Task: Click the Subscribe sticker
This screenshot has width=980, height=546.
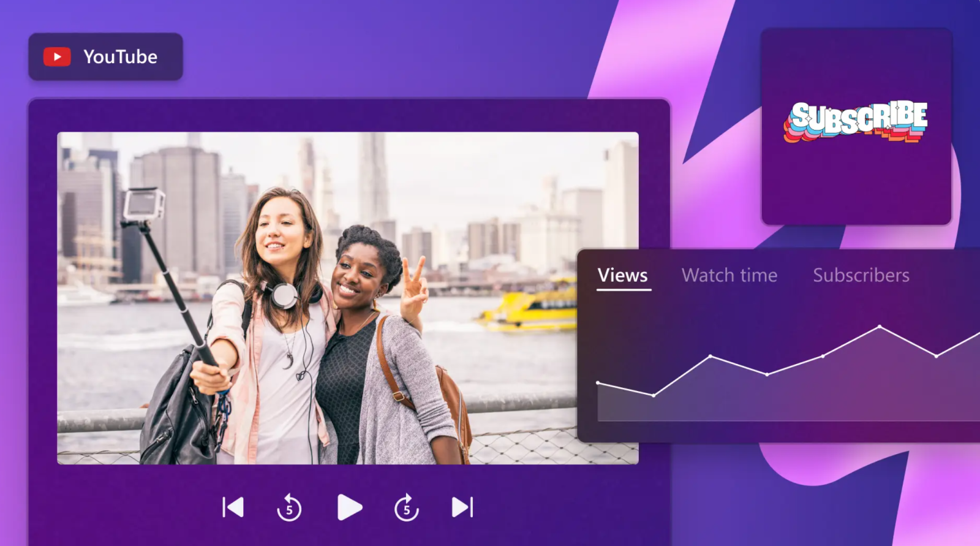Action: point(856,121)
